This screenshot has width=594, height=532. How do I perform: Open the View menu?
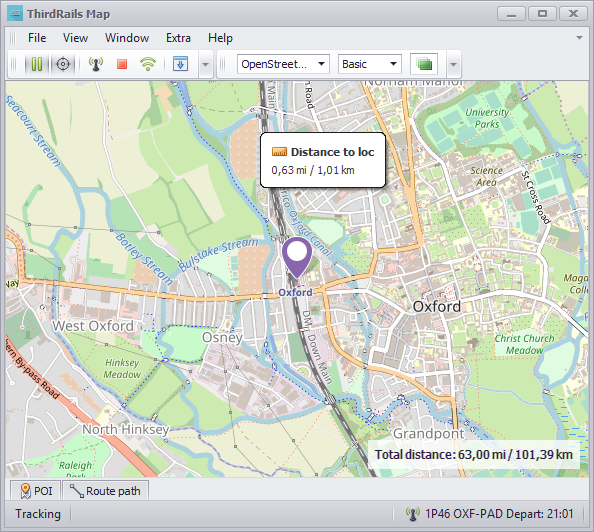tap(75, 38)
